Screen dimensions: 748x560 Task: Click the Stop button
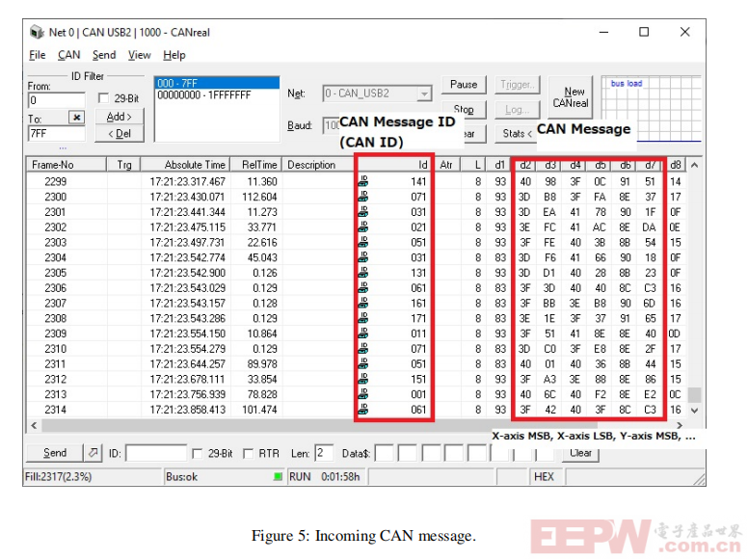point(464,110)
